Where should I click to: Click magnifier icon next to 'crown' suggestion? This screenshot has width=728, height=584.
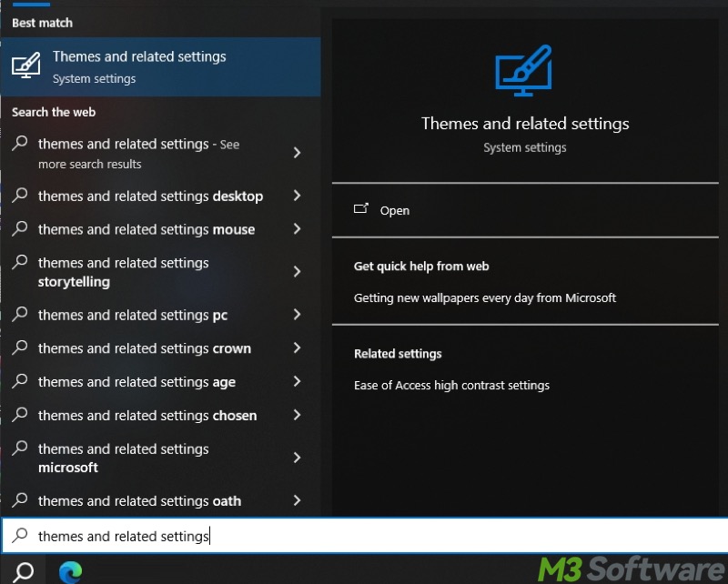[x=20, y=347]
